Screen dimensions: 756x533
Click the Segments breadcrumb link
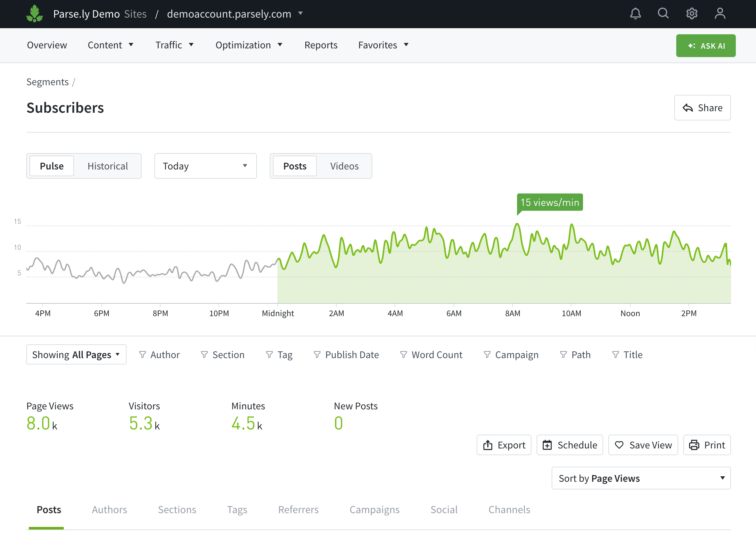point(47,82)
